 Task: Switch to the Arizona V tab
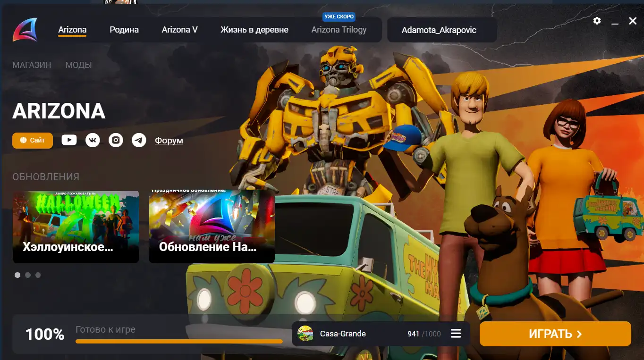click(179, 30)
